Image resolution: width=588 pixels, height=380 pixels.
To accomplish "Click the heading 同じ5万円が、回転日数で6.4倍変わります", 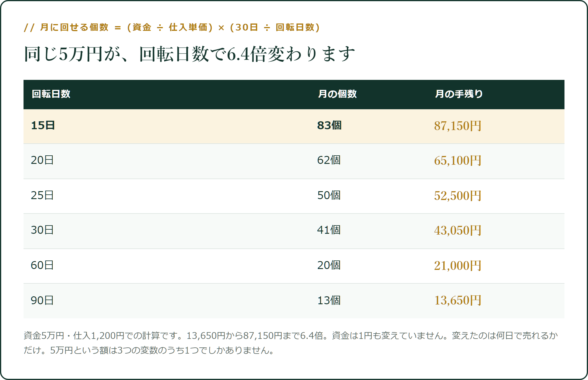I will point(190,54).
